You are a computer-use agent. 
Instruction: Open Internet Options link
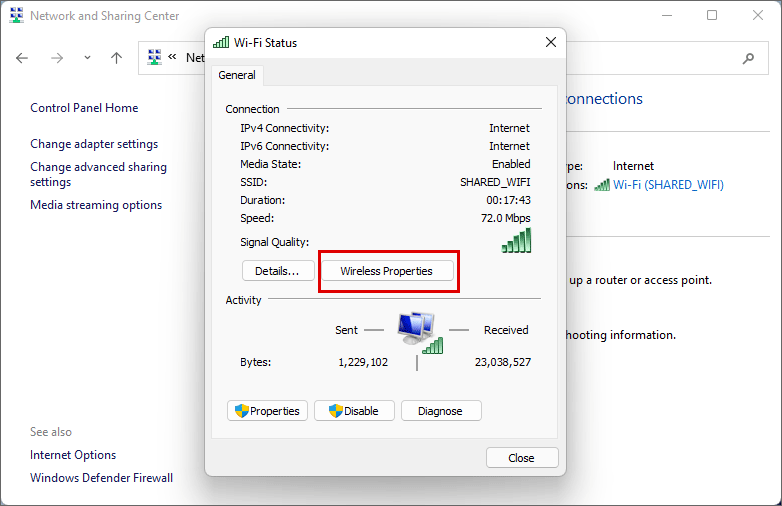point(73,455)
